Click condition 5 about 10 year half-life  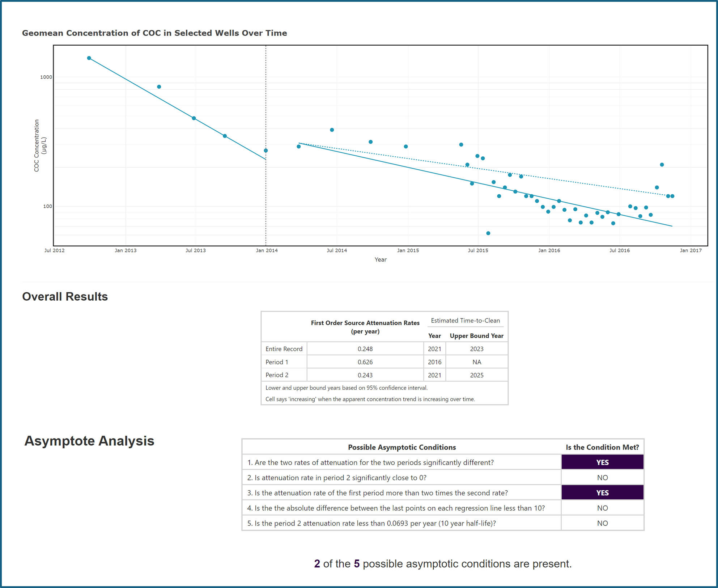371,523
